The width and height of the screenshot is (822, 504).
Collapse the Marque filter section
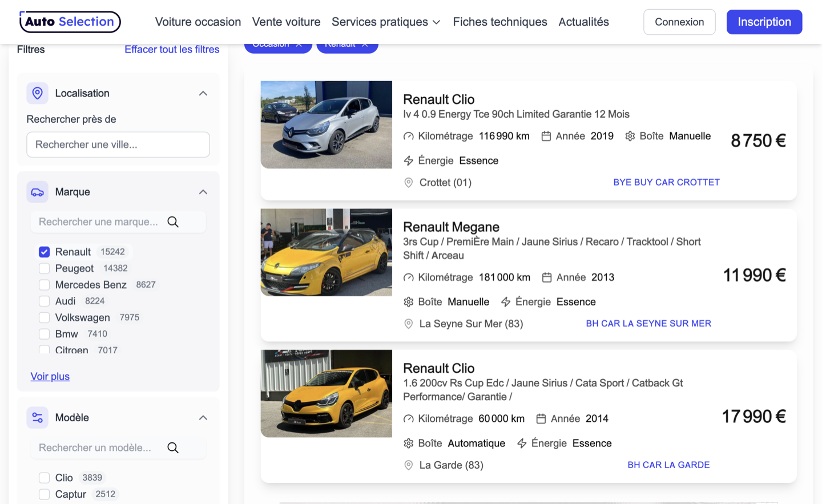tap(203, 192)
